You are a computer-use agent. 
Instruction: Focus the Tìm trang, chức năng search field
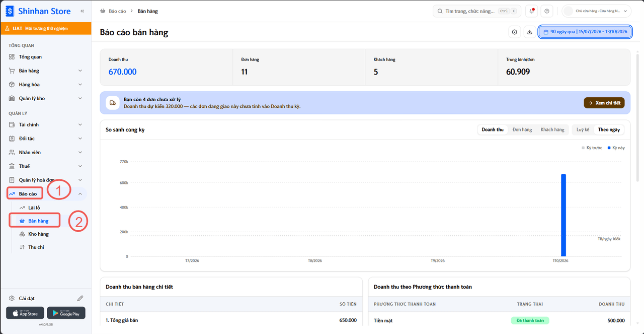click(477, 11)
